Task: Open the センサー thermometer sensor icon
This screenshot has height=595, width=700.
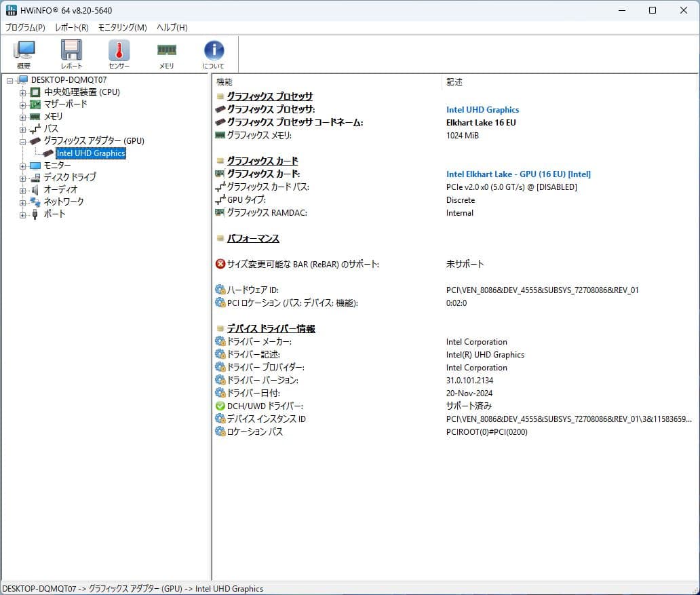Action: (119, 54)
